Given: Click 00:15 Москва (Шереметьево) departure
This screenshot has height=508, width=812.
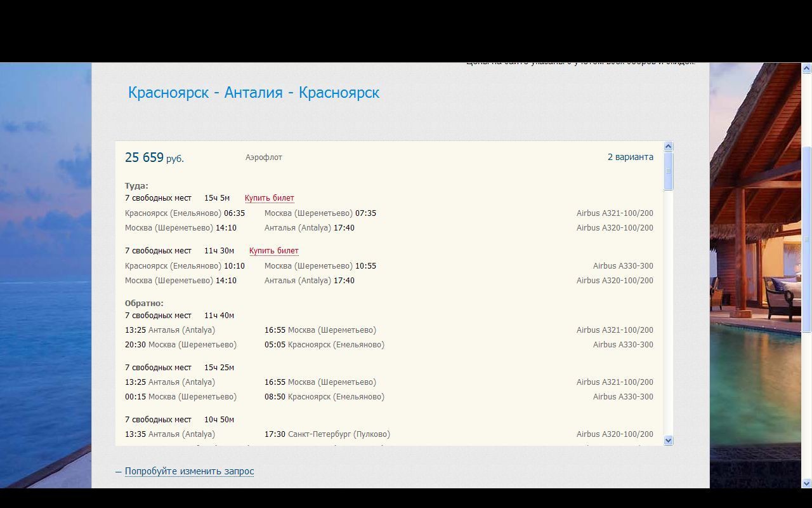Looking at the screenshot, I should (x=181, y=397).
